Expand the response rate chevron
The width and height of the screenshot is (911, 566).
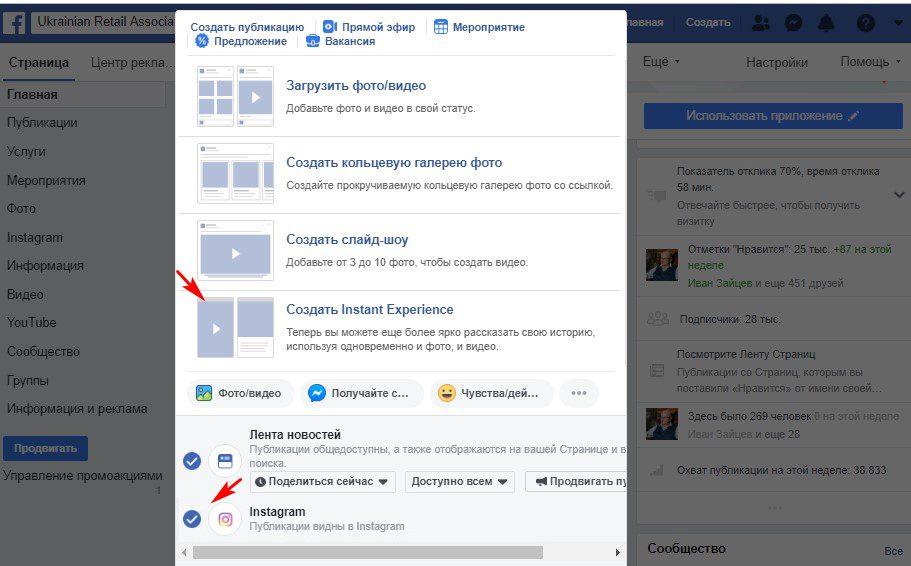coord(898,195)
